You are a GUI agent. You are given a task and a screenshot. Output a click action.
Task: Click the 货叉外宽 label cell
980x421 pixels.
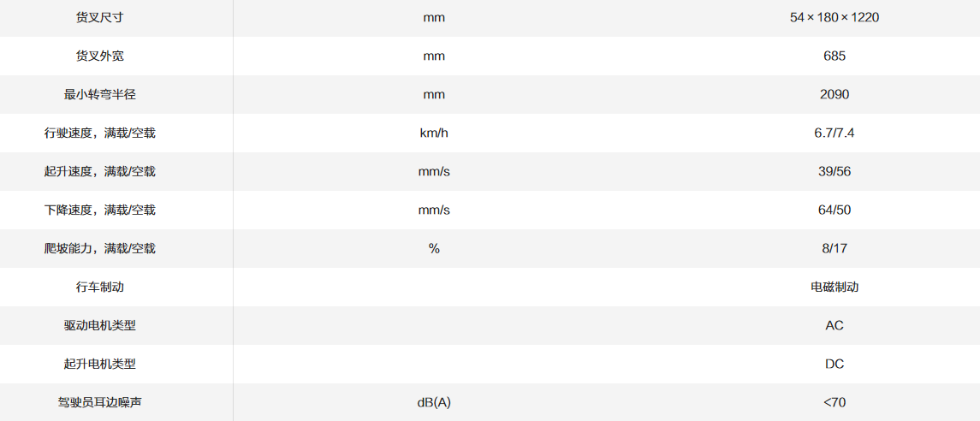[99, 56]
